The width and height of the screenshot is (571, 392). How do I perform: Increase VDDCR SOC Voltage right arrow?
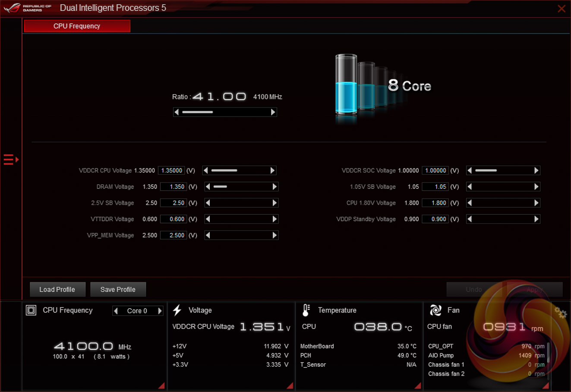pyautogui.click(x=536, y=171)
